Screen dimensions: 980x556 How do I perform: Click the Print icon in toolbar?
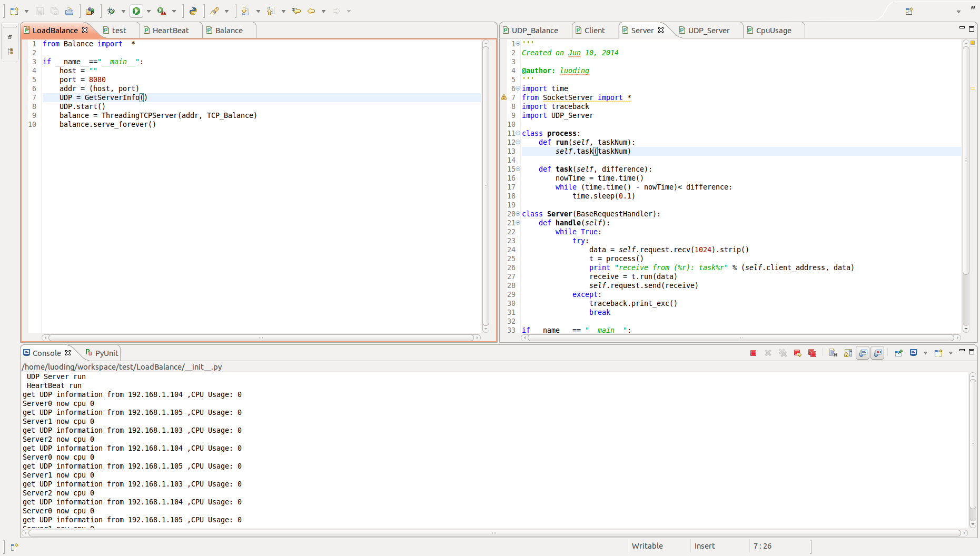point(69,11)
